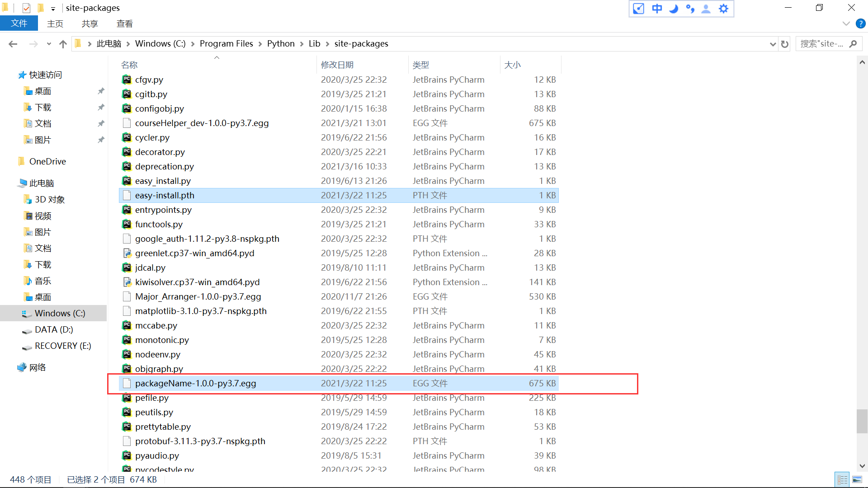Click the back navigation arrow
Viewport: 868px width, 488px height.
(13, 43)
